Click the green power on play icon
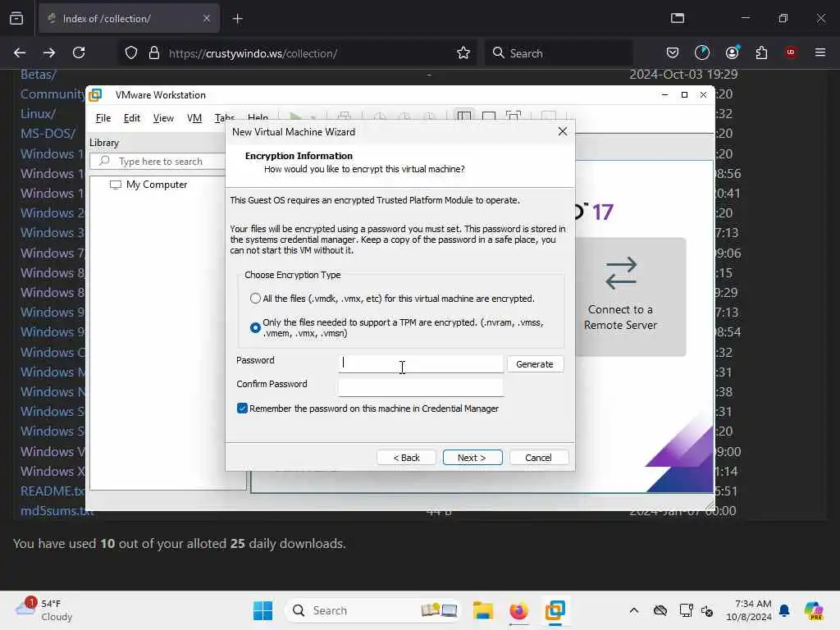 point(295,116)
